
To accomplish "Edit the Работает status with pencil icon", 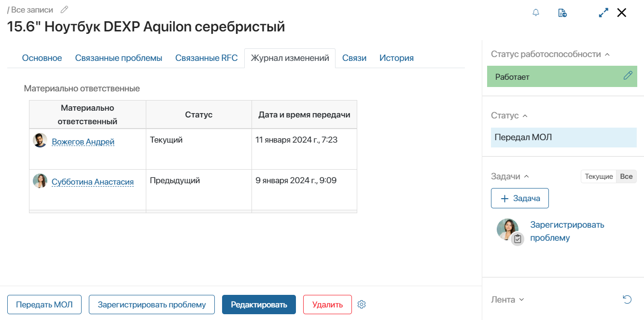I will (x=628, y=75).
